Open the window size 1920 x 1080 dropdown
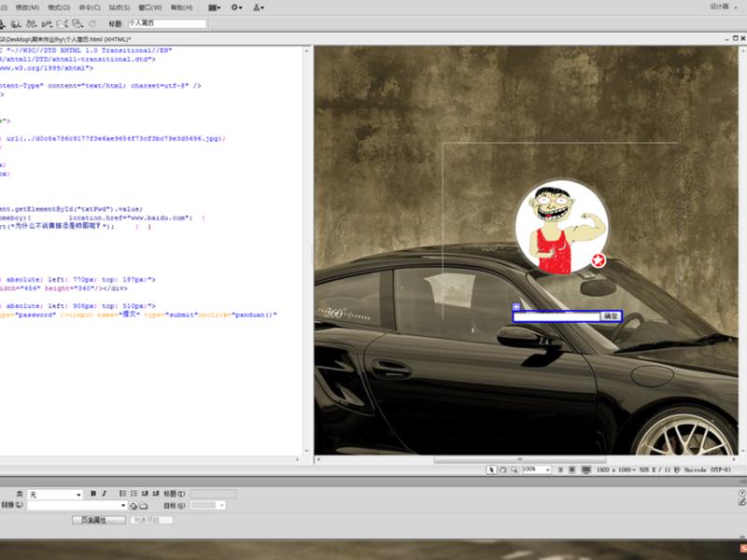 [615, 470]
